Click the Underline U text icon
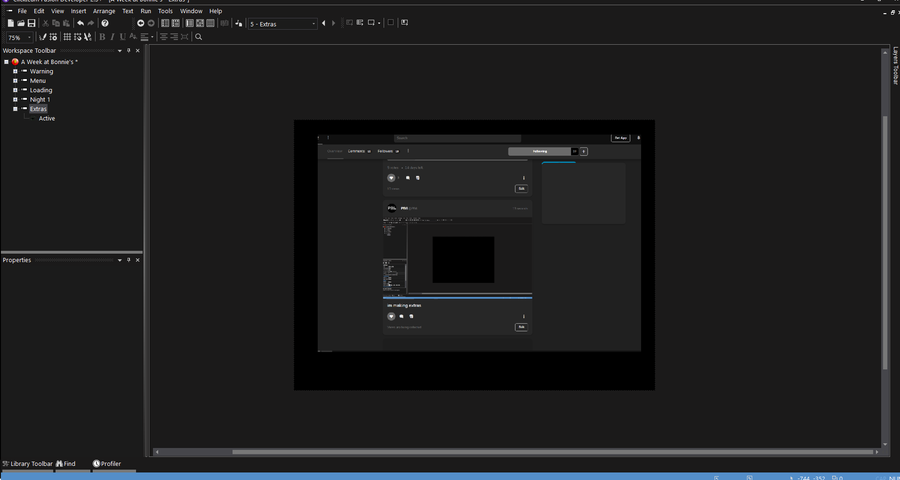The height and width of the screenshot is (480, 900). [122, 37]
